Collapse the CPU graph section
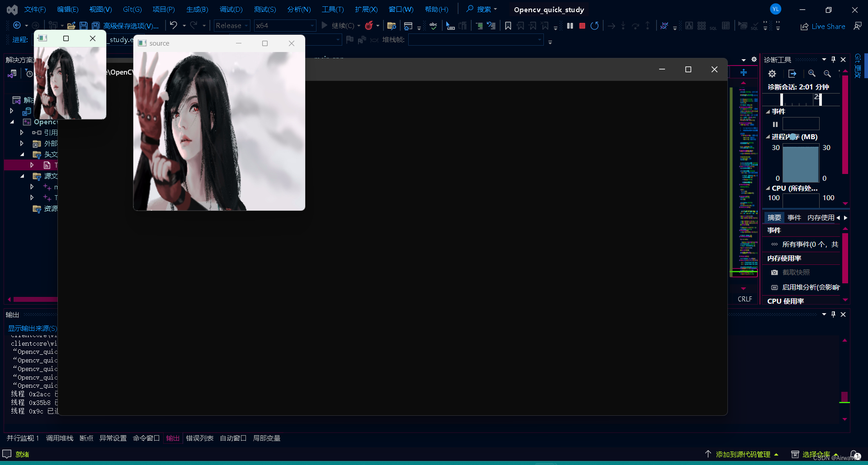The height and width of the screenshot is (465, 868). point(768,188)
